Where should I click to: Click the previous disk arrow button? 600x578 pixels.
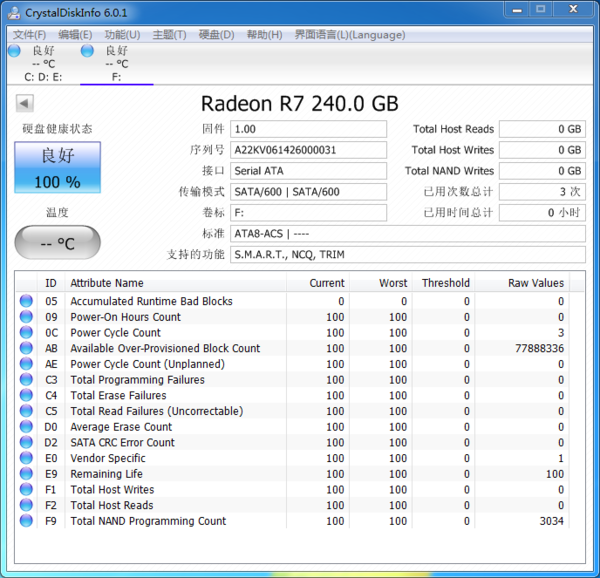click(24, 103)
